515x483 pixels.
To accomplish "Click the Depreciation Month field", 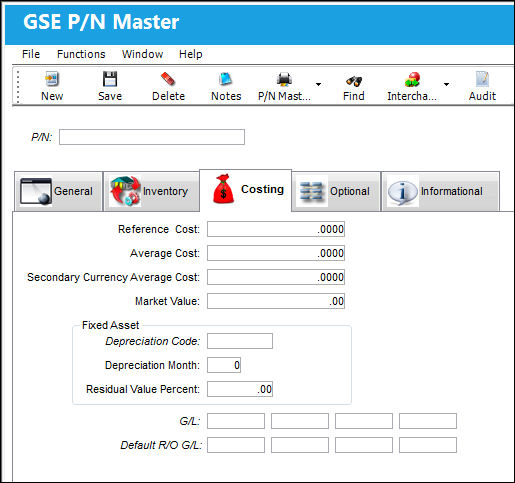I will click(224, 365).
